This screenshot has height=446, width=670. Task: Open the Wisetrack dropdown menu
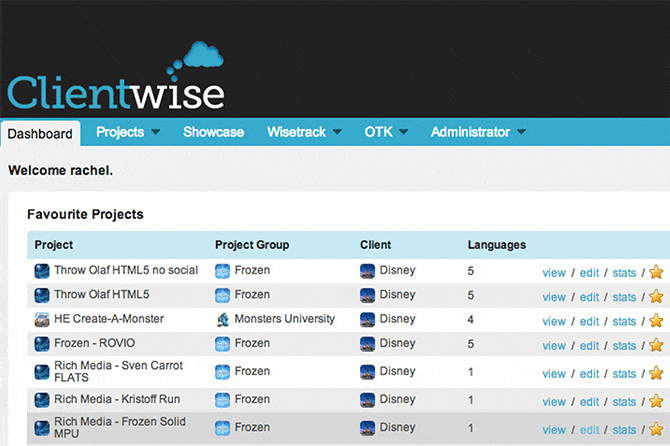[x=304, y=132]
